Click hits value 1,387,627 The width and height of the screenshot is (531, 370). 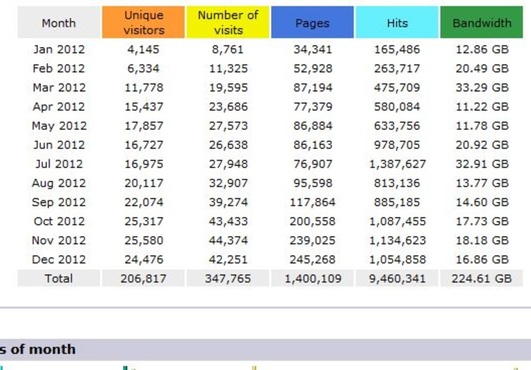click(397, 164)
